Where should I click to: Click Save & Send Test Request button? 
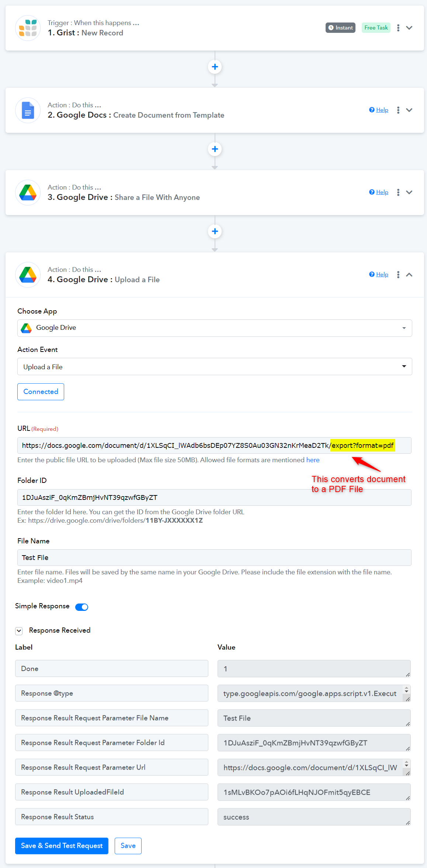(62, 846)
